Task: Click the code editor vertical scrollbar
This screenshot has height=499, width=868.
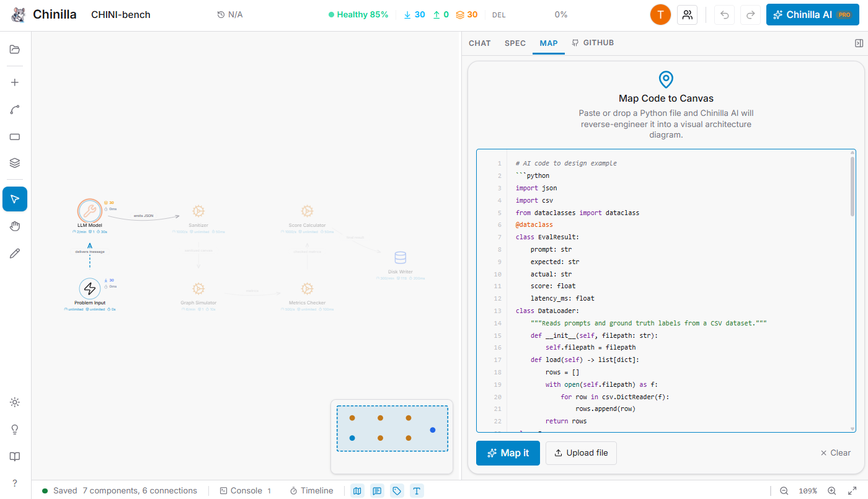Action: point(852,186)
